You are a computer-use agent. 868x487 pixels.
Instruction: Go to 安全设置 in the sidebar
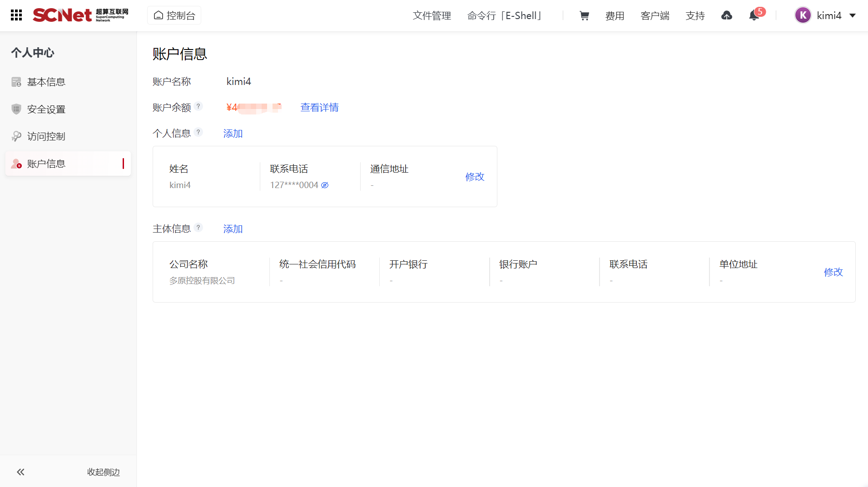pyautogui.click(x=46, y=109)
